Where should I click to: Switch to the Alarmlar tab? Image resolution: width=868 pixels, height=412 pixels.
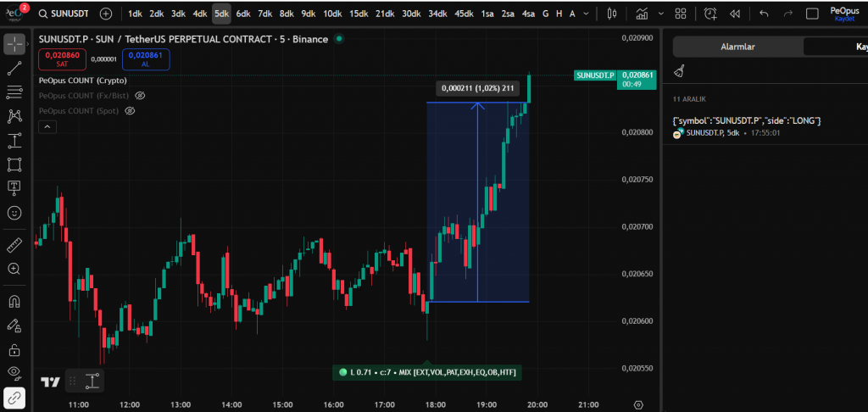tap(737, 47)
